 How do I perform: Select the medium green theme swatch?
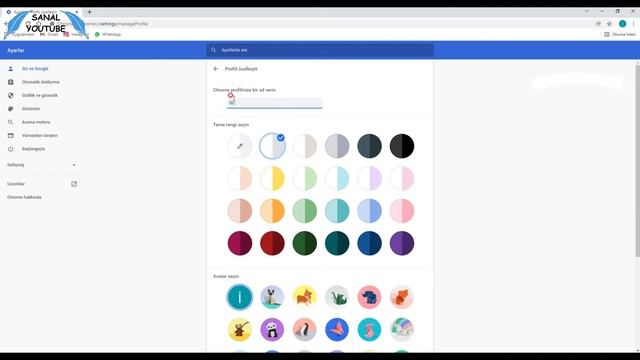(x=304, y=211)
